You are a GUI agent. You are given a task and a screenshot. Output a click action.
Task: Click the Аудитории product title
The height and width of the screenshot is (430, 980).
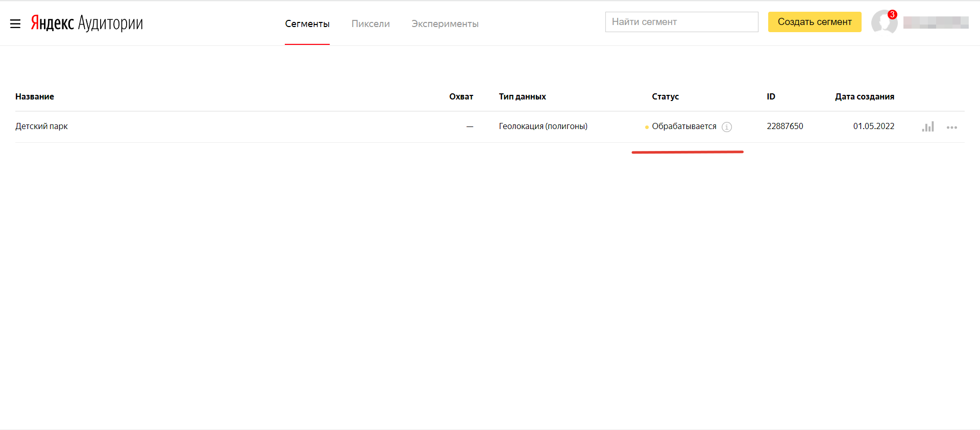[x=110, y=23]
